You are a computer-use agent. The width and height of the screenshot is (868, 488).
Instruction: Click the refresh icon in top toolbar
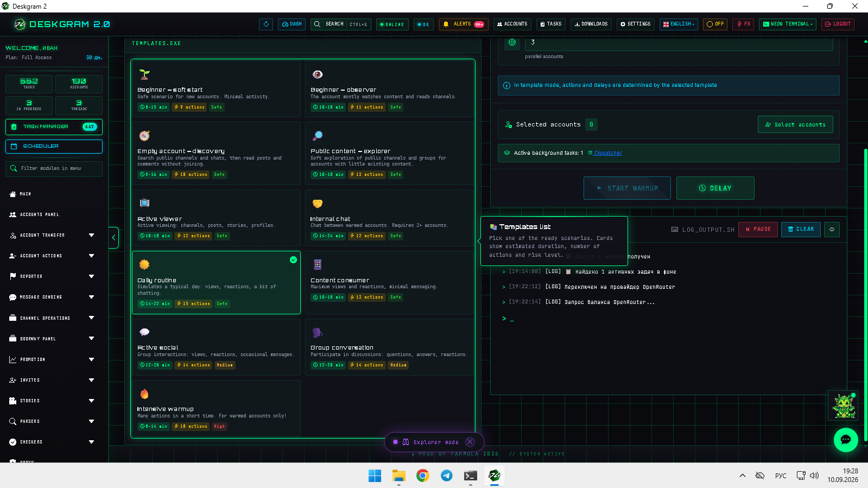pos(266,24)
